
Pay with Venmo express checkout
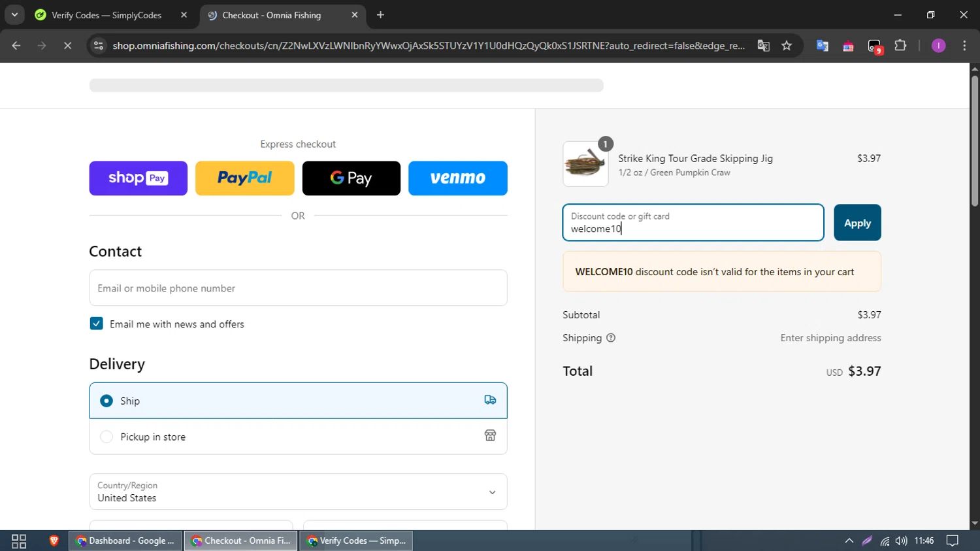pyautogui.click(x=458, y=178)
